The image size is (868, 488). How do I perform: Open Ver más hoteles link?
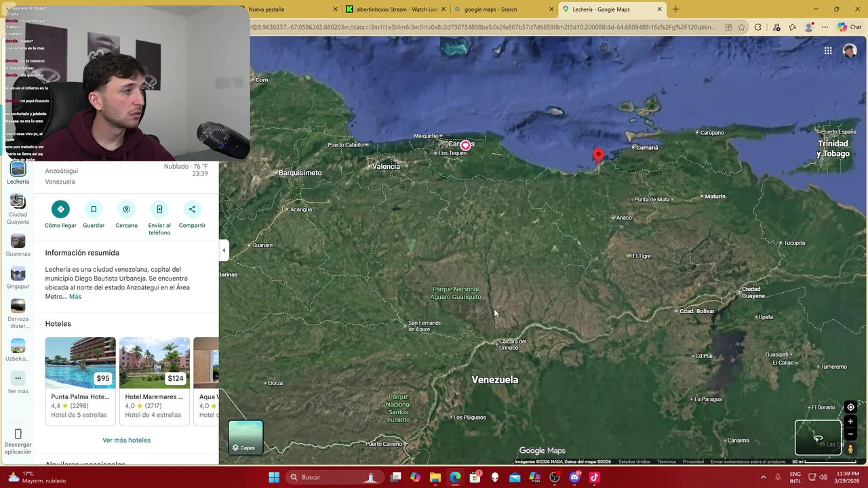pos(126,440)
